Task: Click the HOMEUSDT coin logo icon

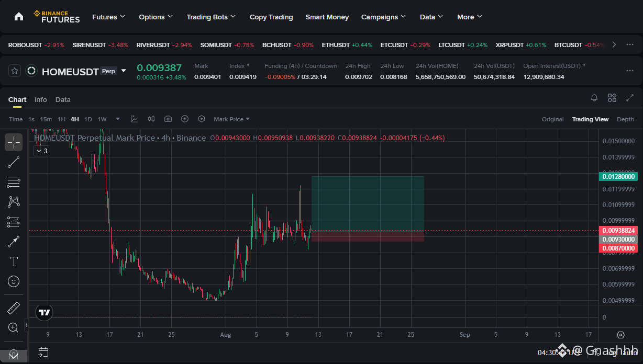Action: click(31, 71)
